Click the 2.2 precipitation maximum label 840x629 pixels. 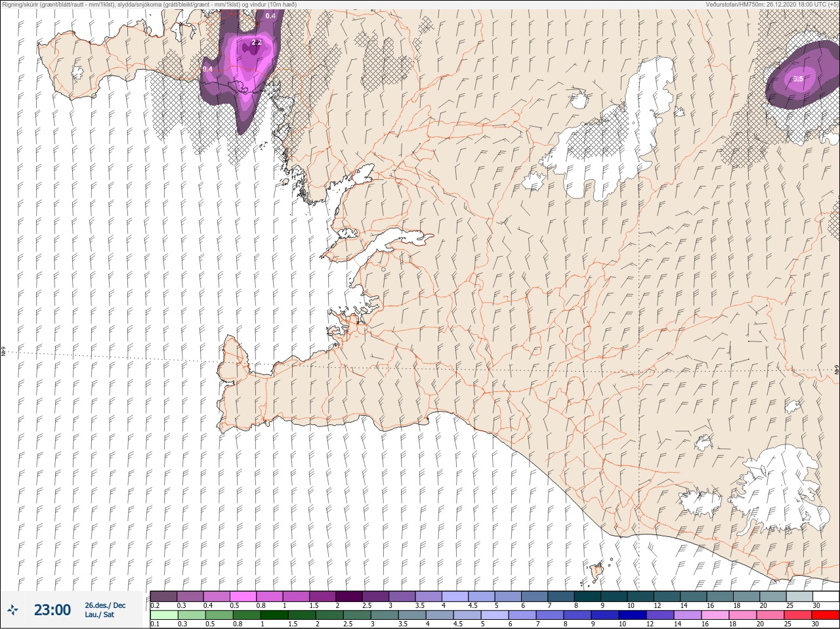(257, 42)
